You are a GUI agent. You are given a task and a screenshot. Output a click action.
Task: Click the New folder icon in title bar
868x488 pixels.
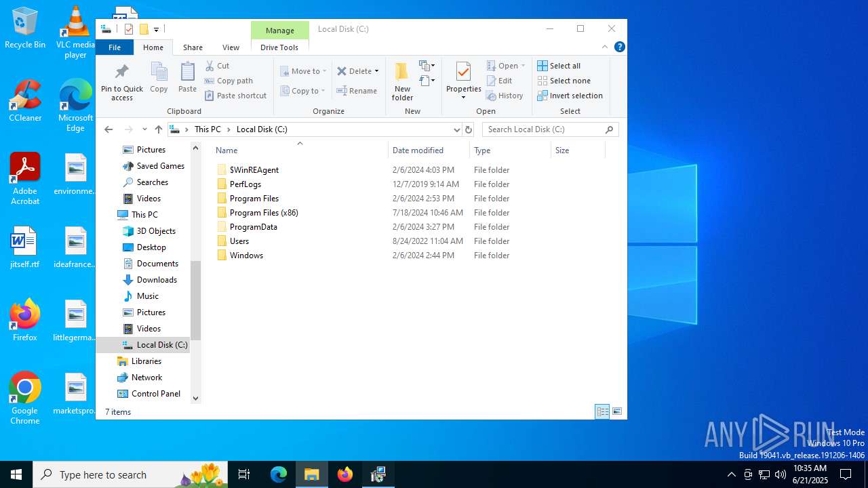tap(144, 29)
